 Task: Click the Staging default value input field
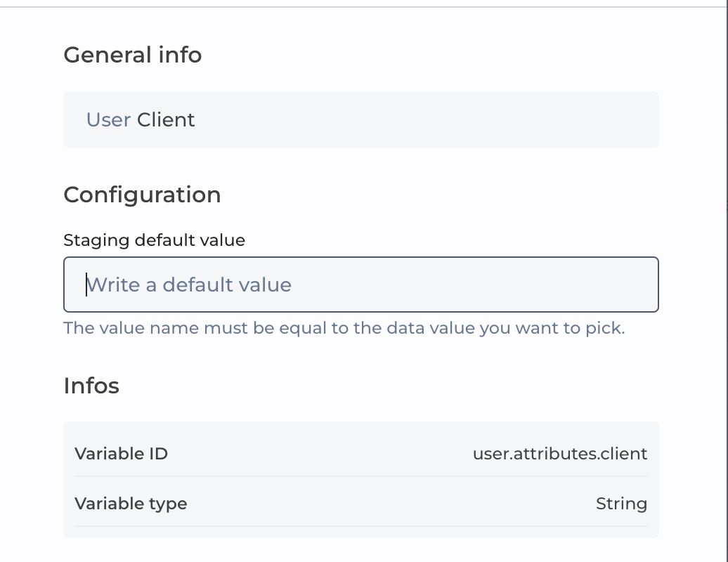coord(360,285)
